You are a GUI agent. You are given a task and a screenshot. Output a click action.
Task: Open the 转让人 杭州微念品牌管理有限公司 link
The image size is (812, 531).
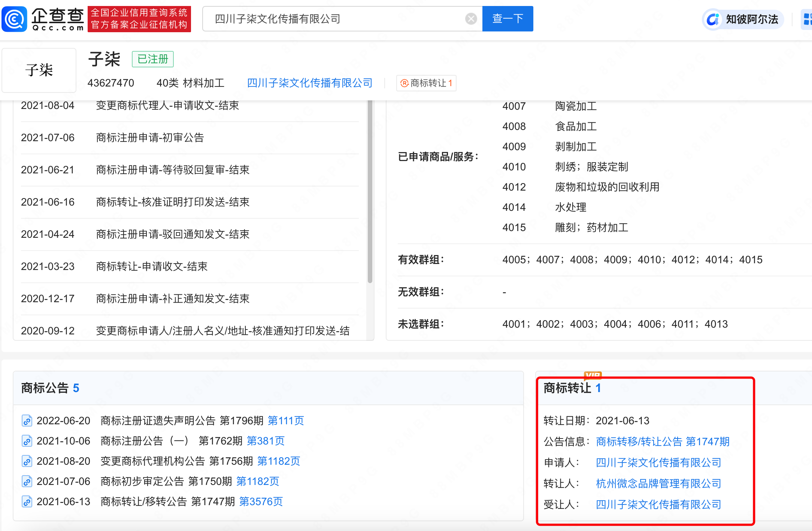pos(658,484)
